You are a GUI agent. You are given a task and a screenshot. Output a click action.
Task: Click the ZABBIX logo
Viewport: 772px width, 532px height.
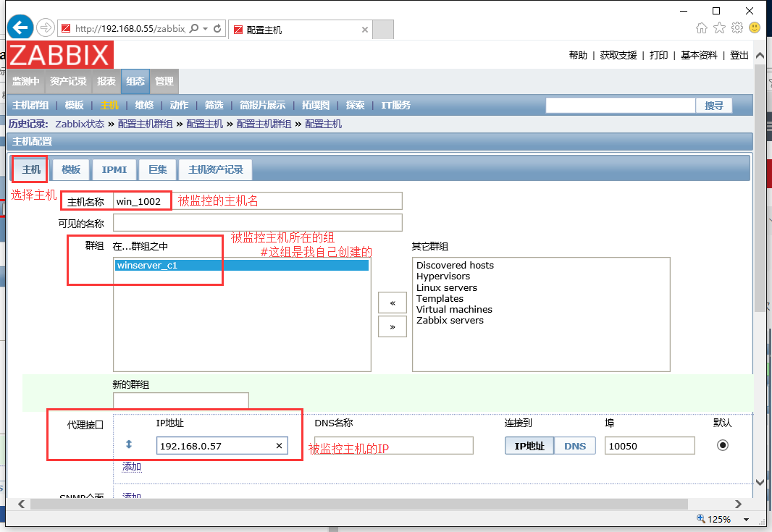60,54
